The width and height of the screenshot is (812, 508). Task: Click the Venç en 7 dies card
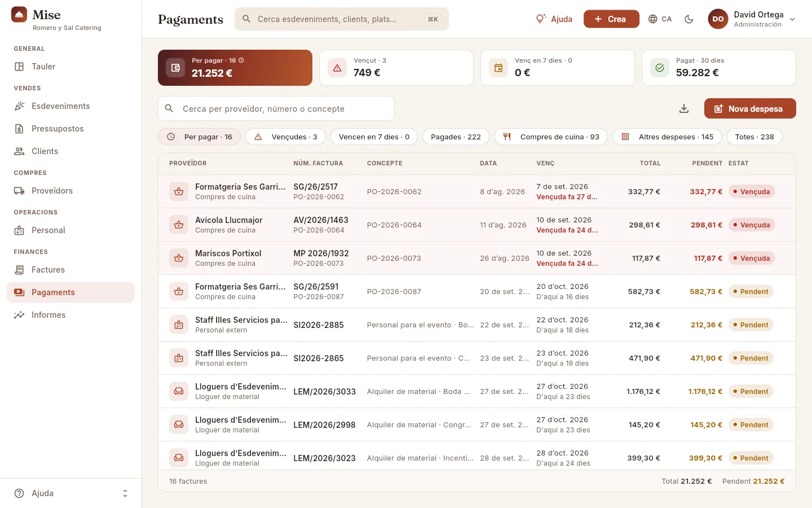[x=558, y=68]
